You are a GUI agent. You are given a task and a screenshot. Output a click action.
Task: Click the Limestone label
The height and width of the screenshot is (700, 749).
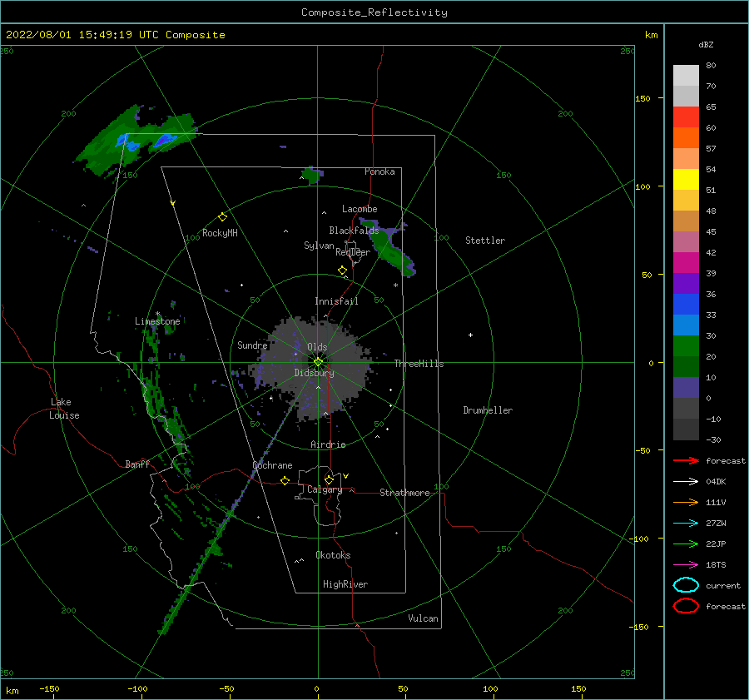click(x=157, y=321)
